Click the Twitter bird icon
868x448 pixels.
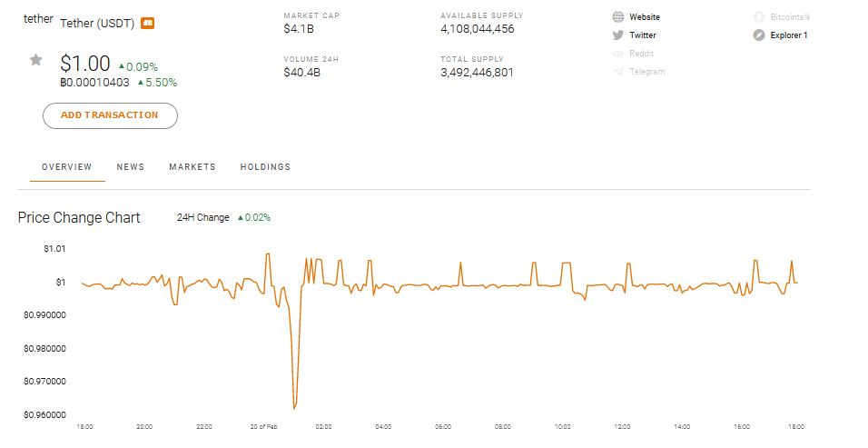(617, 35)
